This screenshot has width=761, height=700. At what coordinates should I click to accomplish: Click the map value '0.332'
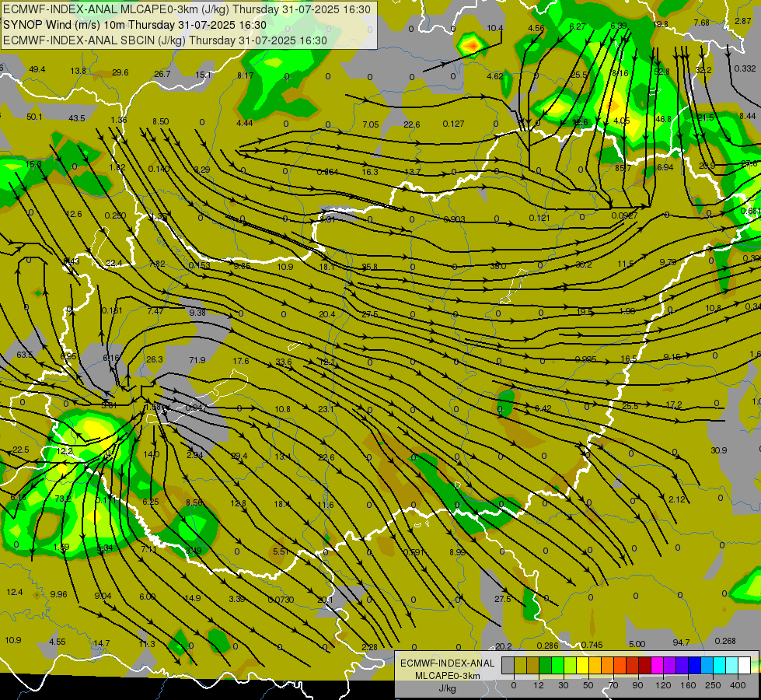click(745, 68)
